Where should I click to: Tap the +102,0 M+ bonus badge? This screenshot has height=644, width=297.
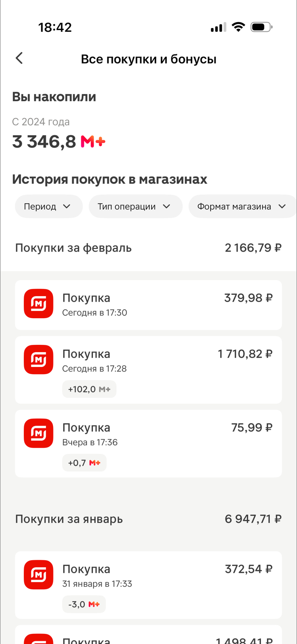[89, 389]
